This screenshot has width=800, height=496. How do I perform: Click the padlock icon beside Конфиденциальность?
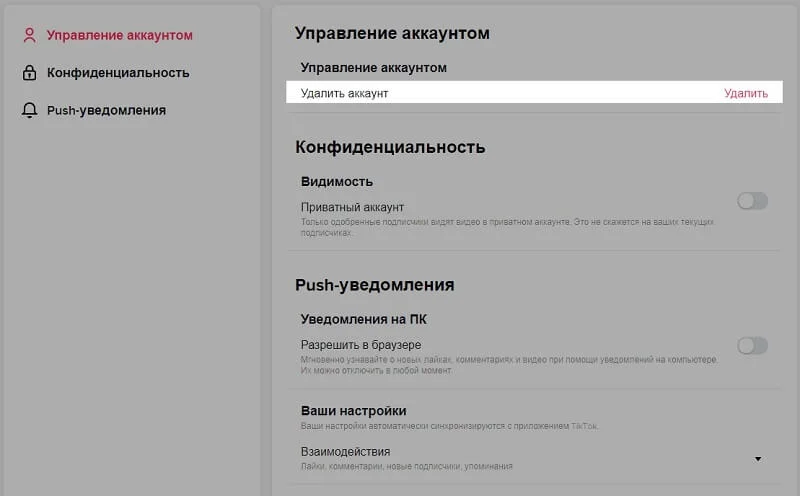click(x=28, y=73)
